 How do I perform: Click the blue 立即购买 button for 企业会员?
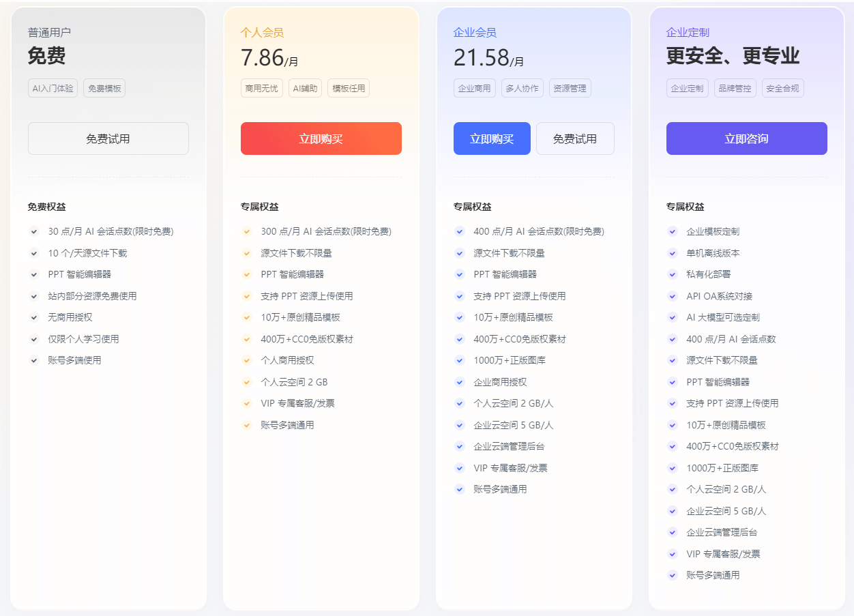[492, 138]
